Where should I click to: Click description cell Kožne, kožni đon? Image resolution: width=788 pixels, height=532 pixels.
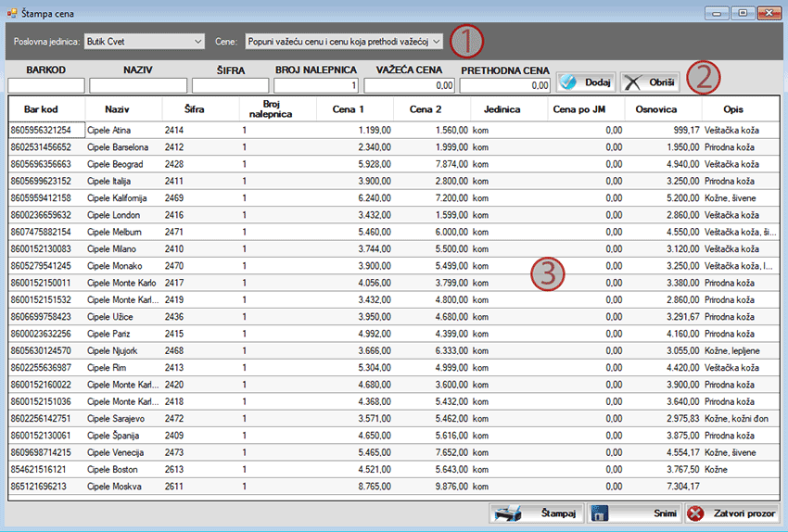pos(741,419)
